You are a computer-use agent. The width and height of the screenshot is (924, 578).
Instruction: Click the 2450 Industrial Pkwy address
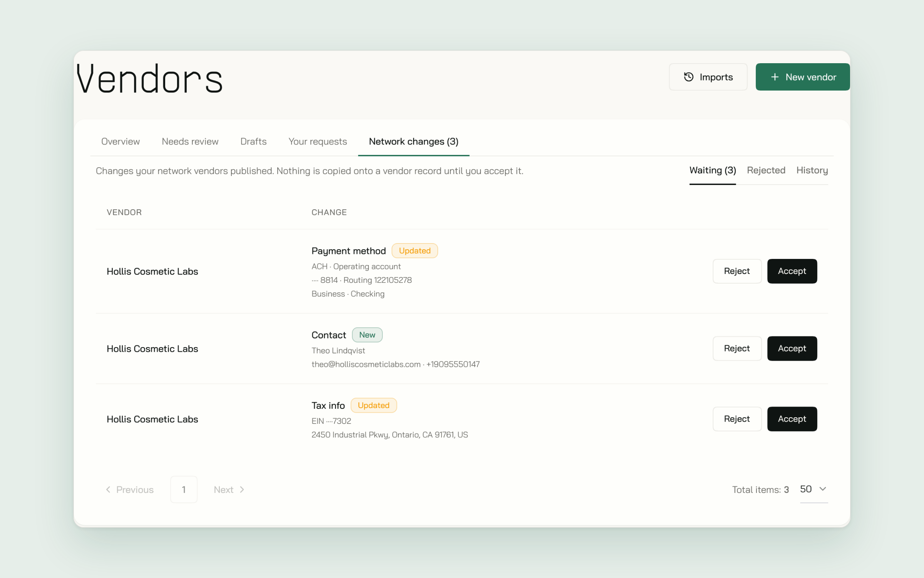coord(390,435)
